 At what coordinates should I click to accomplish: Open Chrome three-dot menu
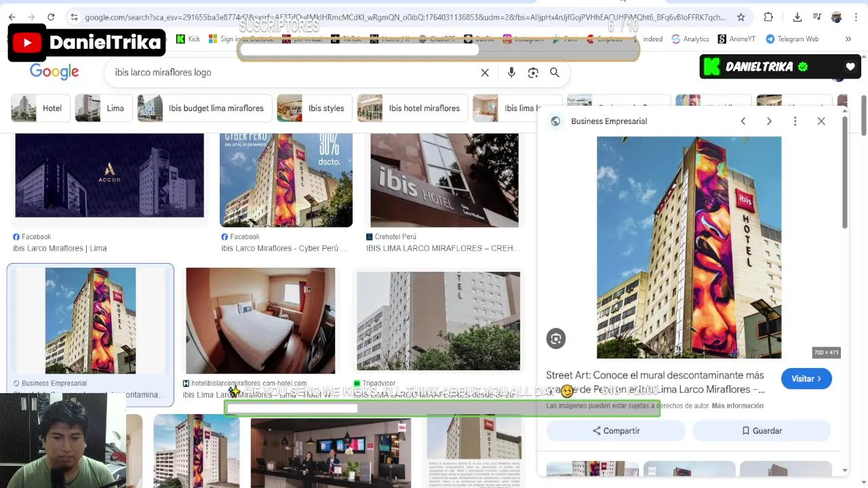click(856, 17)
